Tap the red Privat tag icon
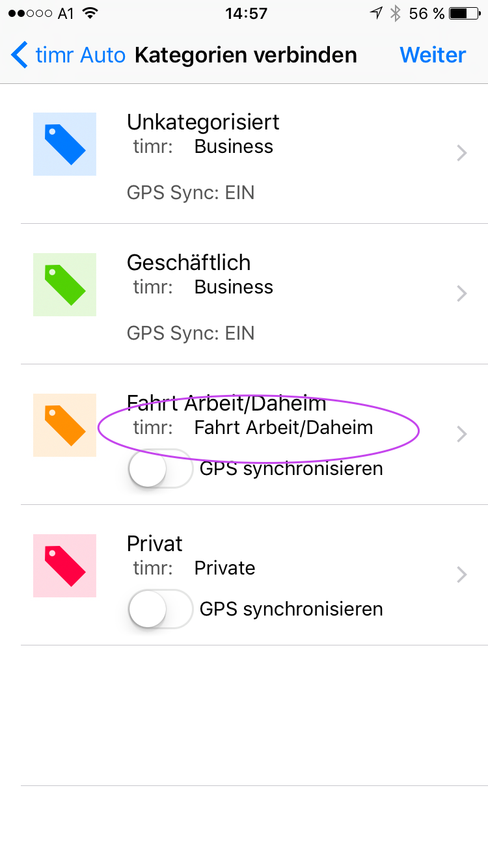Viewport: 488px width, 868px height. [64, 565]
